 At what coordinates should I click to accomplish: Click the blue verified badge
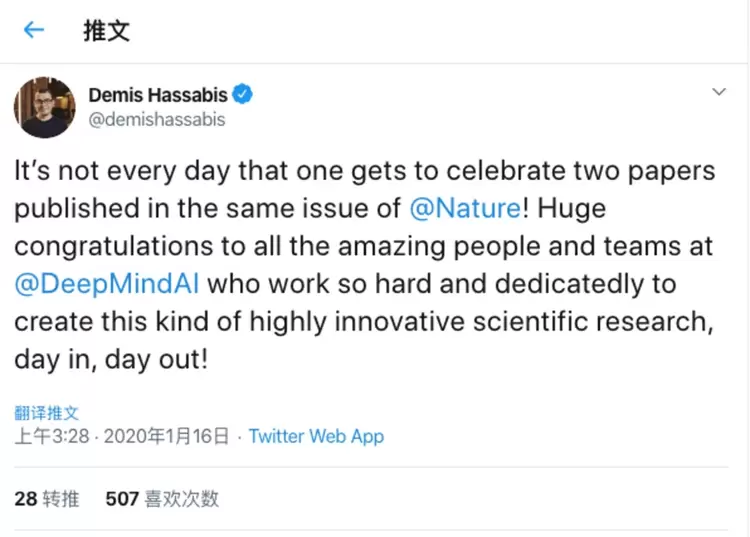[242, 96]
